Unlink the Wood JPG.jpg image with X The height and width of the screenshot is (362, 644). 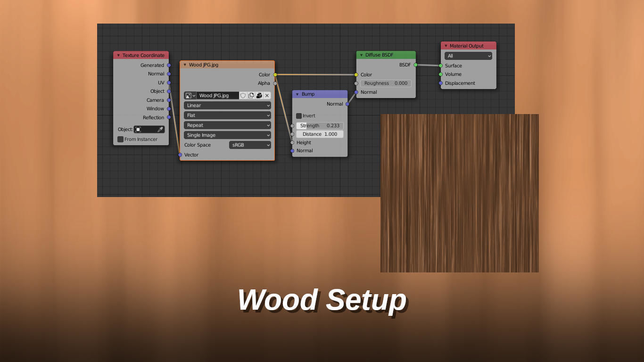(x=267, y=96)
